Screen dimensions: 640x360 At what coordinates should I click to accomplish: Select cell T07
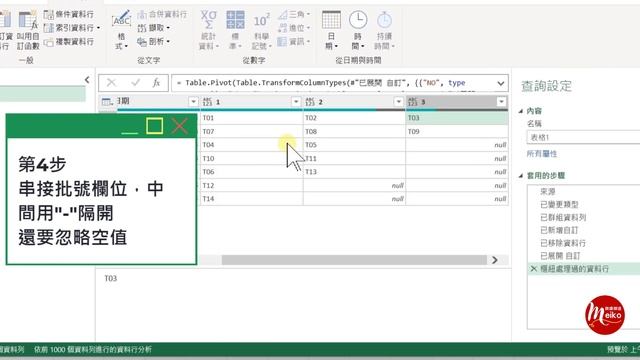click(251, 131)
